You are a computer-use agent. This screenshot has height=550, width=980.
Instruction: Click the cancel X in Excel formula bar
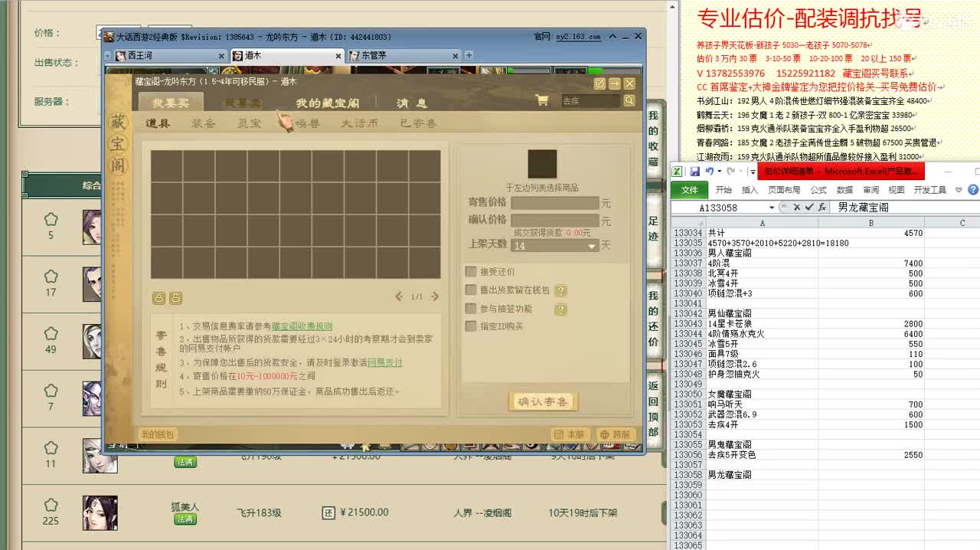coord(796,208)
